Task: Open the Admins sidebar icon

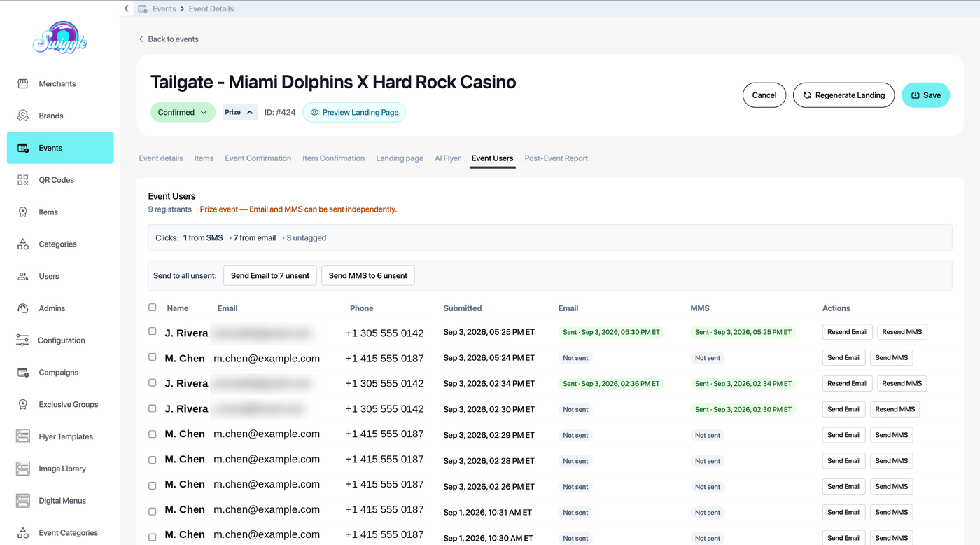Action: tap(23, 308)
